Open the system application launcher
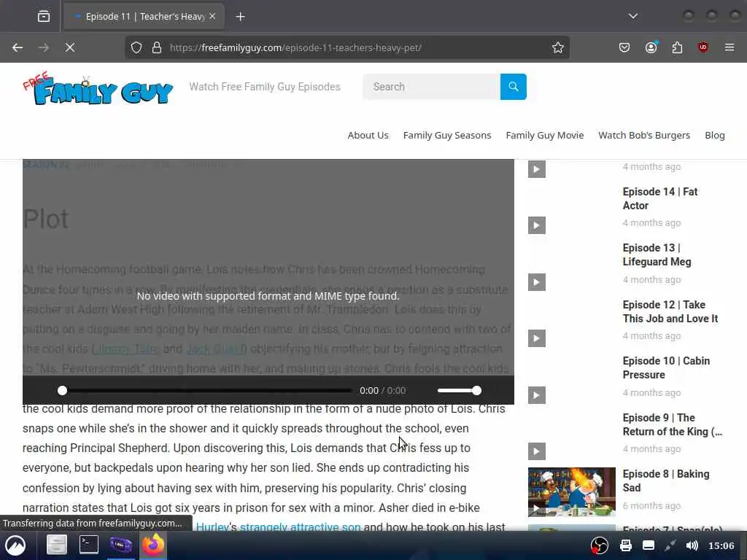 pyautogui.click(x=15, y=545)
